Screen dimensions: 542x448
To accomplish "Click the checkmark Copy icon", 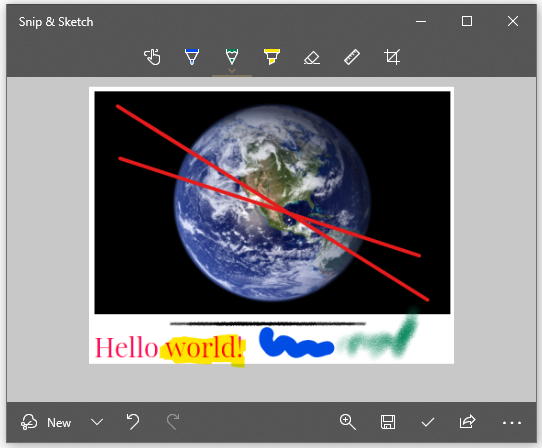I will [428, 422].
